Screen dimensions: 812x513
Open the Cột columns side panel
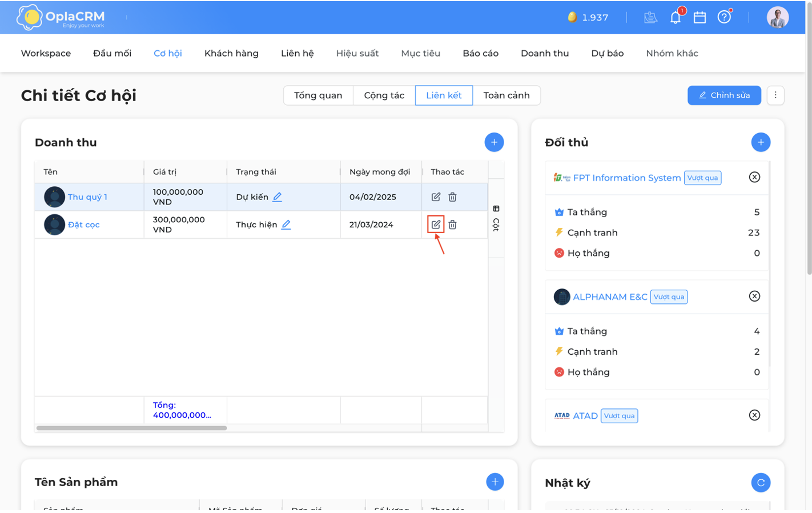coord(496,218)
